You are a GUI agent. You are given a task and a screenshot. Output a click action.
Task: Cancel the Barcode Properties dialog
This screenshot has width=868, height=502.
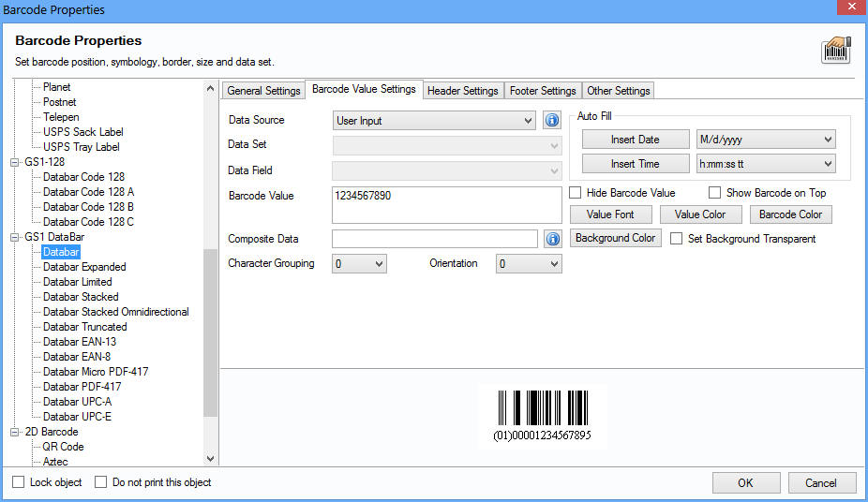click(x=821, y=482)
